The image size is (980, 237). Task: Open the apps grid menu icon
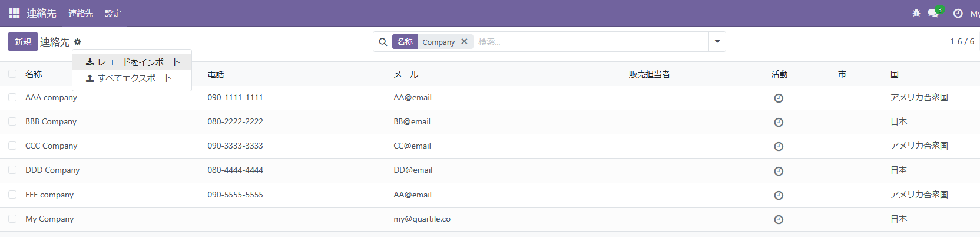(x=14, y=13)
